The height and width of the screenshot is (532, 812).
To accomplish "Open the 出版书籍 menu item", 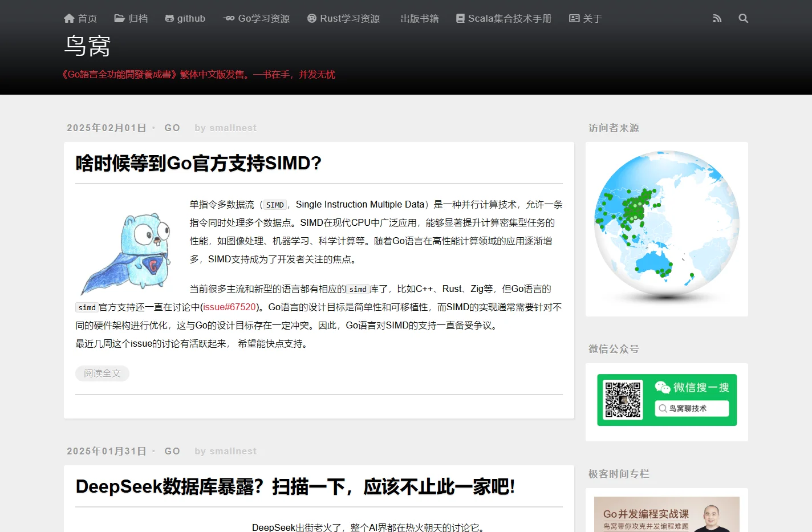I will (420, 18).
